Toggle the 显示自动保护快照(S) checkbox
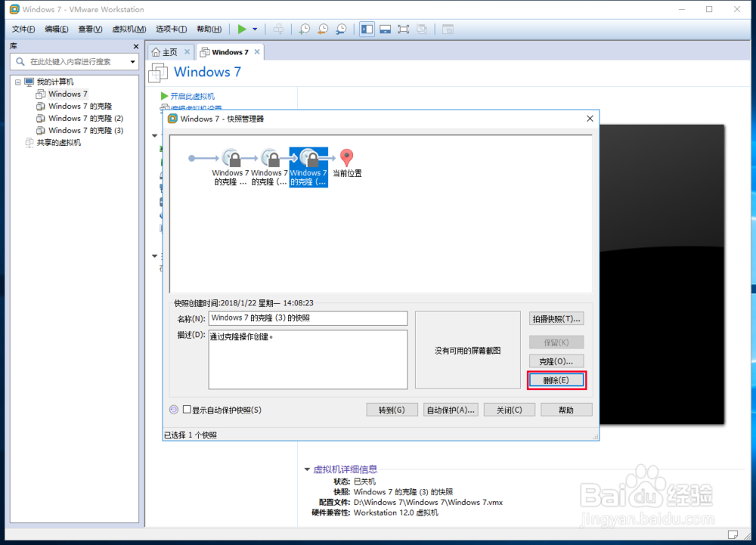756x545 pixels. pos(187,410)
